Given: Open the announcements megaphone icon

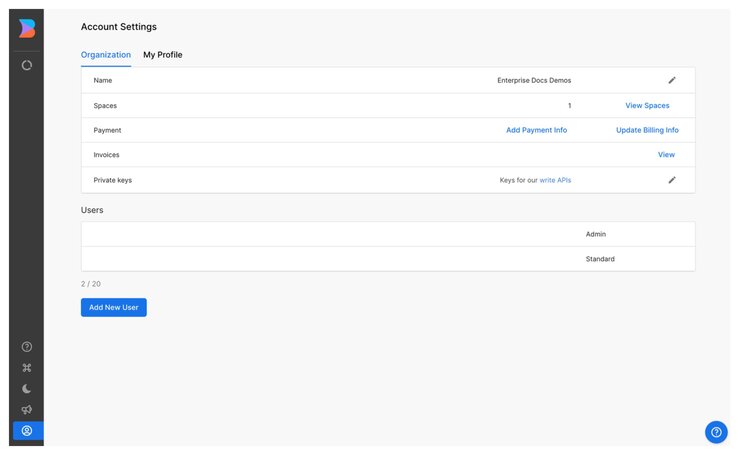Looking at the screenshot, I should pos(27,409).
